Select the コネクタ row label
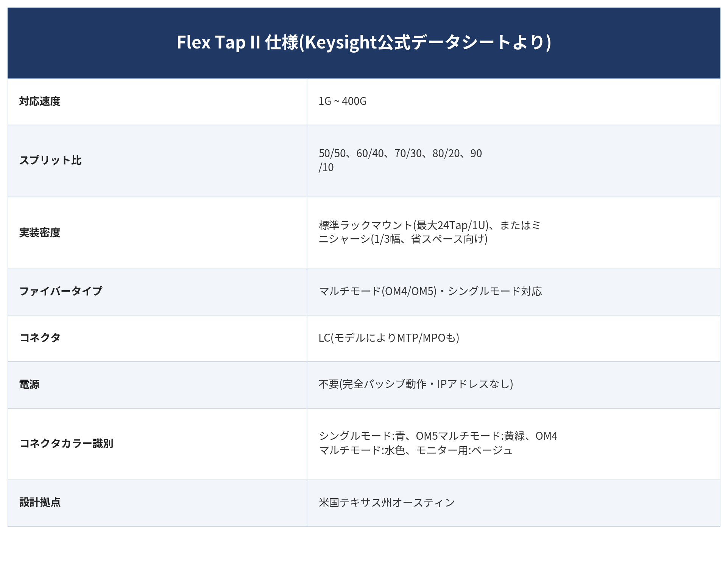 (40, 337)
